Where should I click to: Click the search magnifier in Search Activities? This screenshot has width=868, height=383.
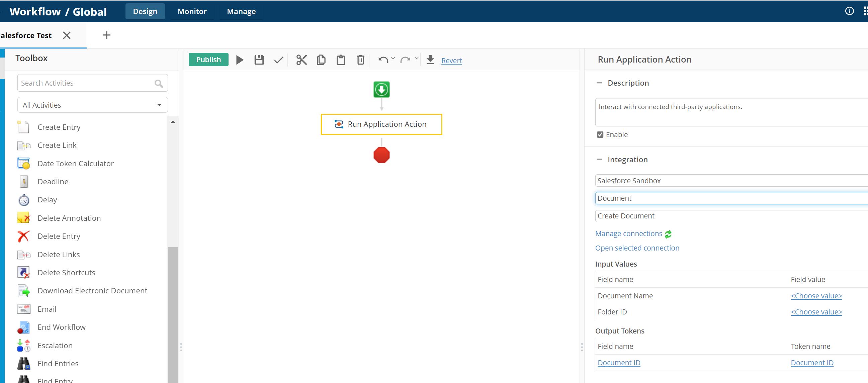(x=159, y=83)
